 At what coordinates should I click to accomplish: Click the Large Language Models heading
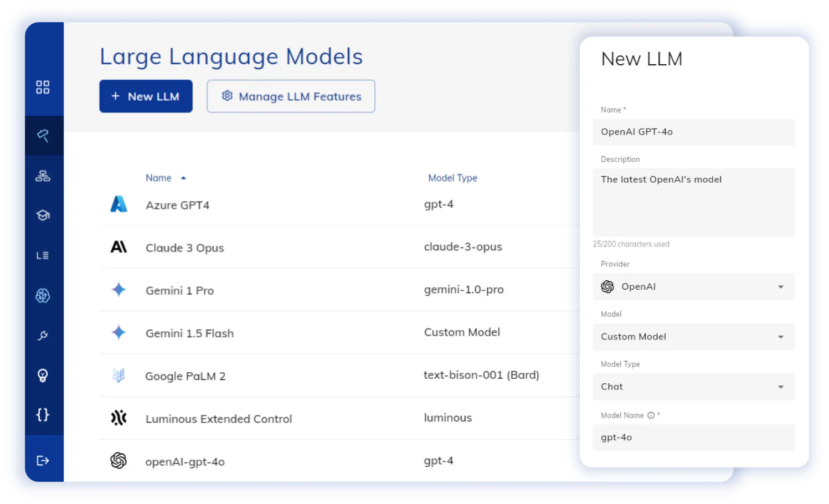[x=231, y=57]
